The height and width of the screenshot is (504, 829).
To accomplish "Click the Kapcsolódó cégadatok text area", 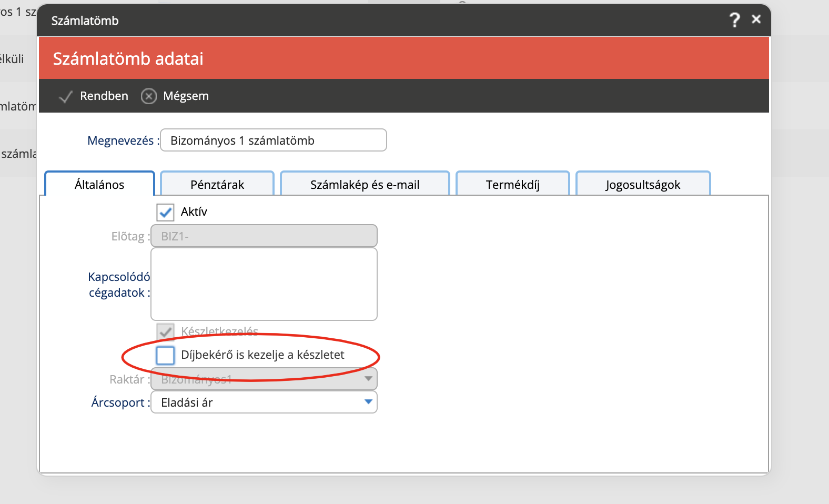I will (x=264, y=284).
